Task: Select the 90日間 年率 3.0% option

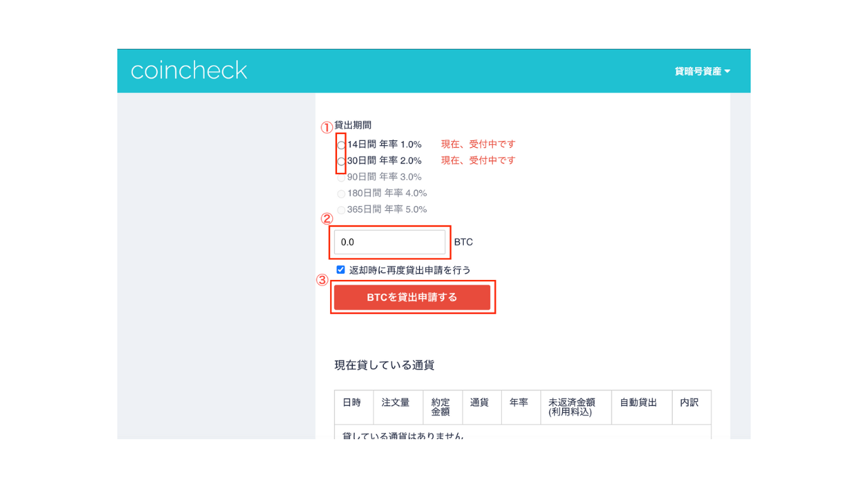Action: coord(341,177)
